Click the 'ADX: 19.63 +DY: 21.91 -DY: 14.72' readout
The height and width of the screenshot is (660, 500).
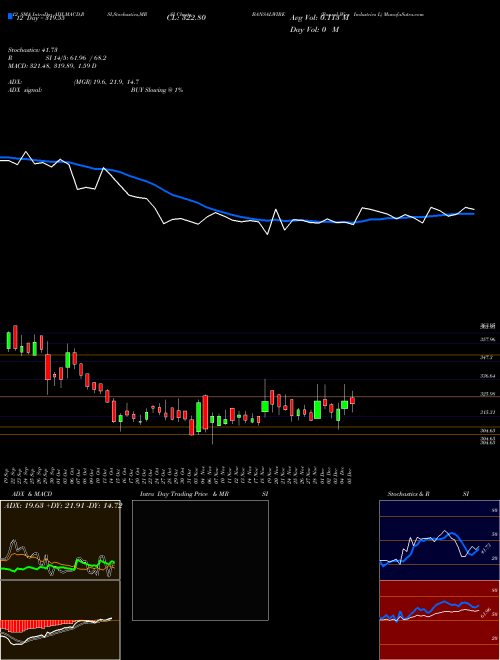(x=63, y=505)
